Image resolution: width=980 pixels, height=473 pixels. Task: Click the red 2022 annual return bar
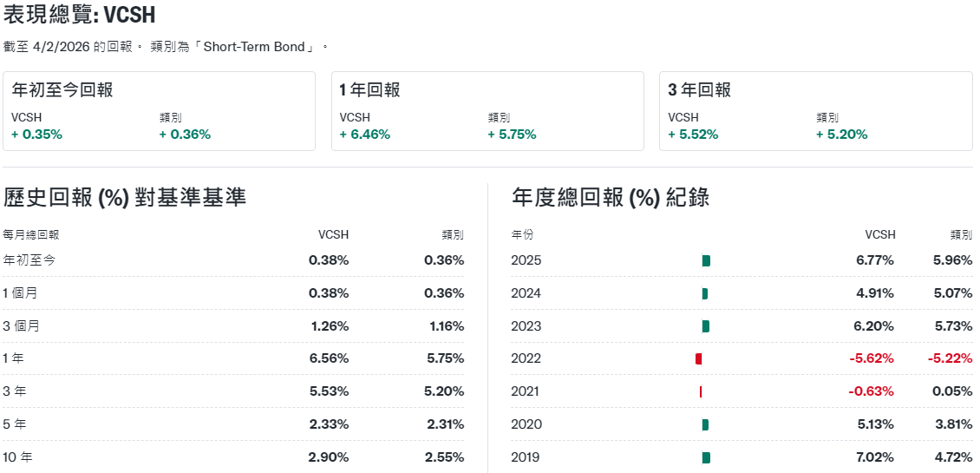coord(698,358)
